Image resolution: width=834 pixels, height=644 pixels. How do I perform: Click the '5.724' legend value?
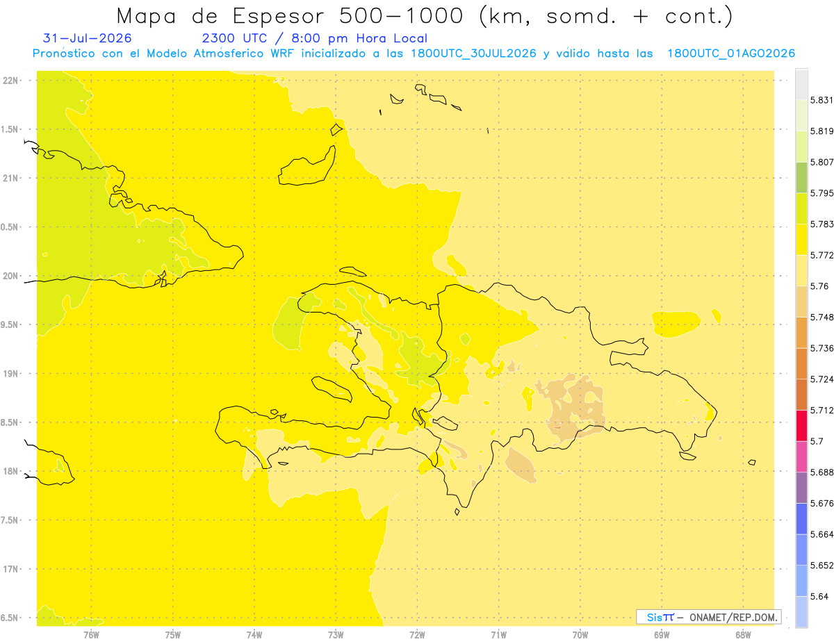point(821,379)
